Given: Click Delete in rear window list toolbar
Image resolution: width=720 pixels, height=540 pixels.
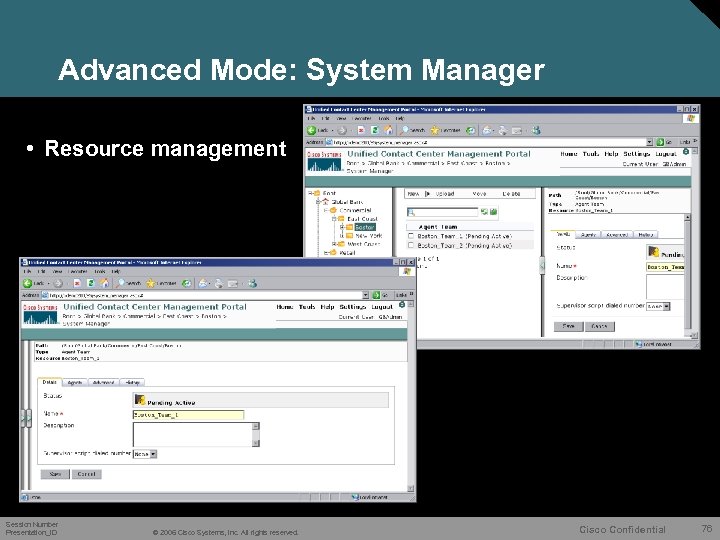Looking at the screenshot, I should tap(511, 194).
